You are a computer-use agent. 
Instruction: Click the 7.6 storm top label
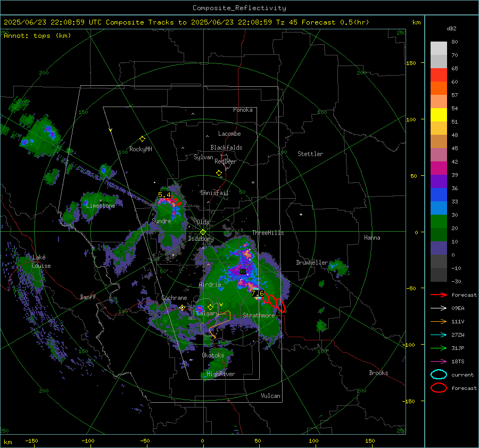258,294
